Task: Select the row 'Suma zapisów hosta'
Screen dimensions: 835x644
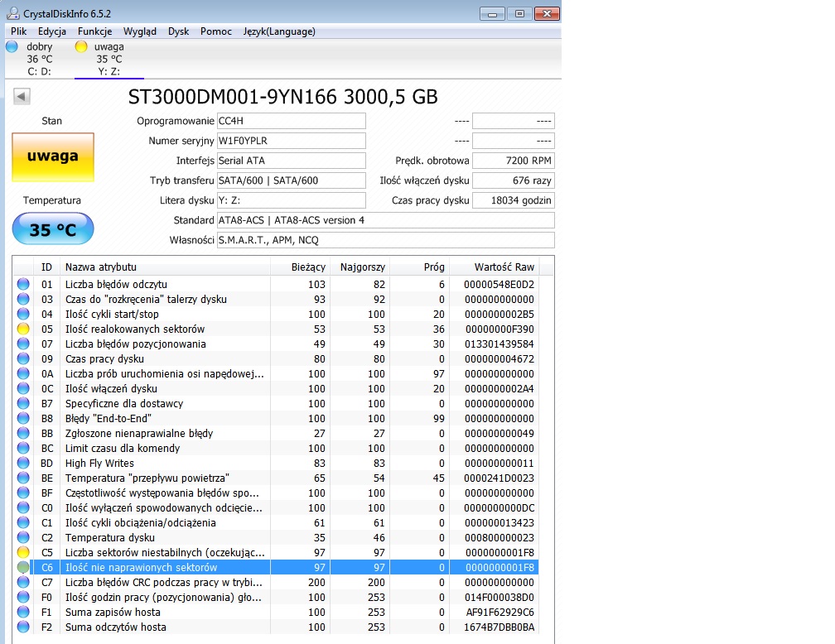Action: tap(275, 612)
